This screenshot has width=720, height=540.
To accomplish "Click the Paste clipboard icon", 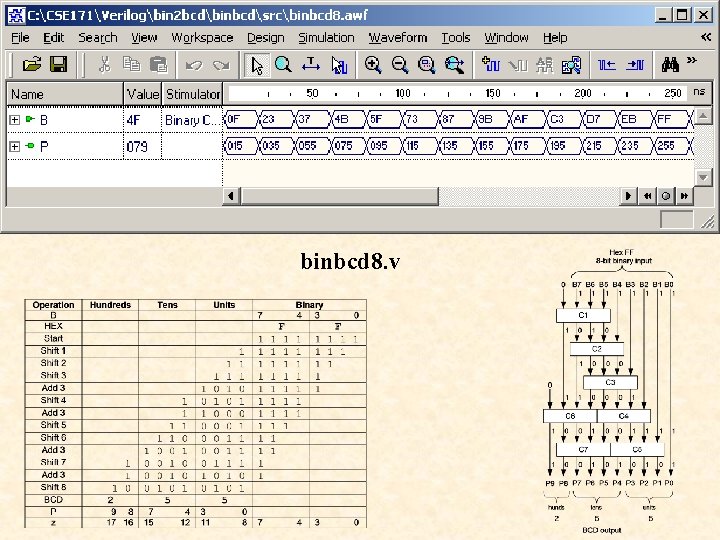I will (158, 65).
